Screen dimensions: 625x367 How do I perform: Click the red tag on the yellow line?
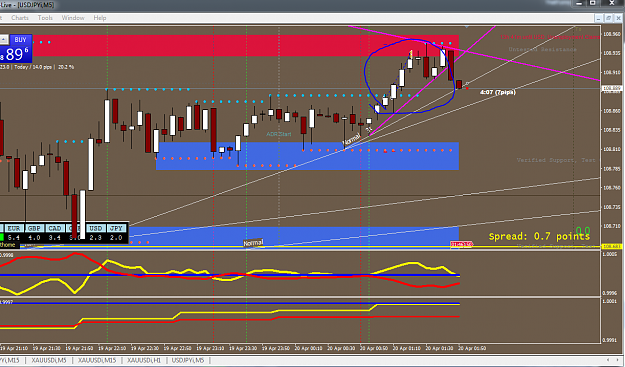pos(462,244)
